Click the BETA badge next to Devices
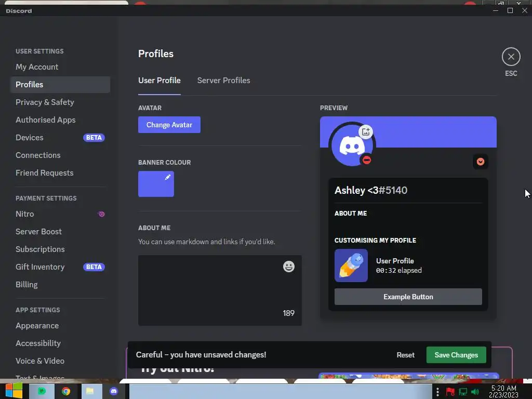 [x=94, y=137]
